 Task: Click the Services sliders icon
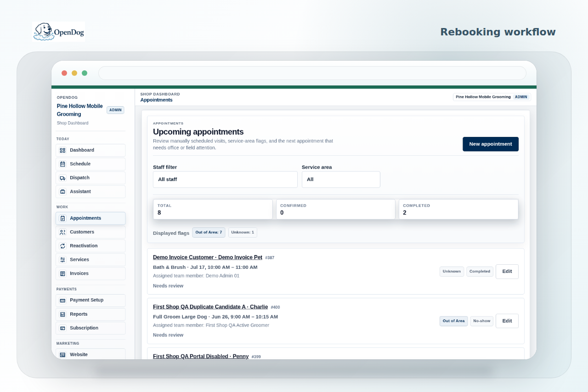[x=62, y=260]
